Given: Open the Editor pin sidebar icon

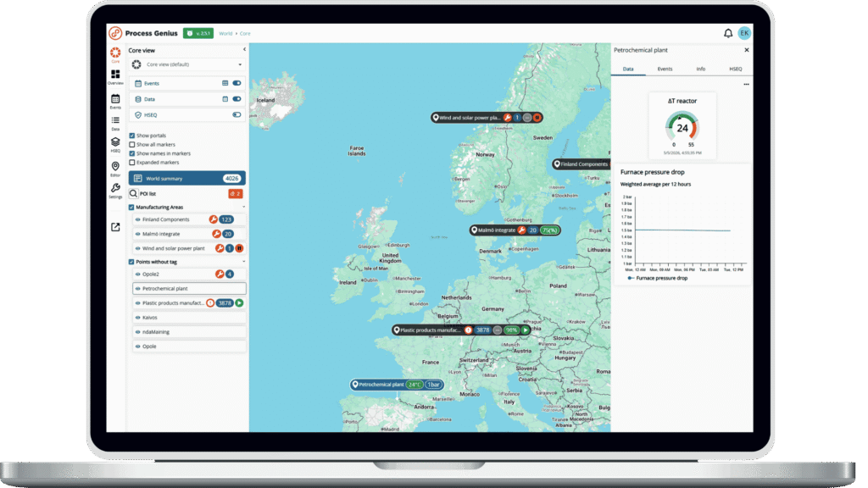Looking at the screenshot, I should [x=115, y=169].
